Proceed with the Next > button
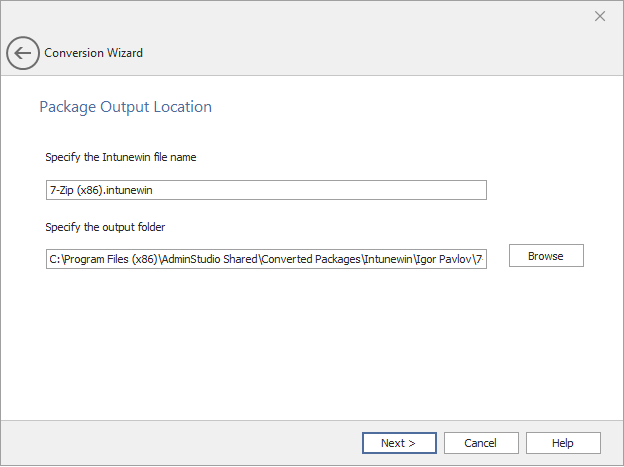The height and width of the screenshot is (467, 624). click(x=398, y=443)
